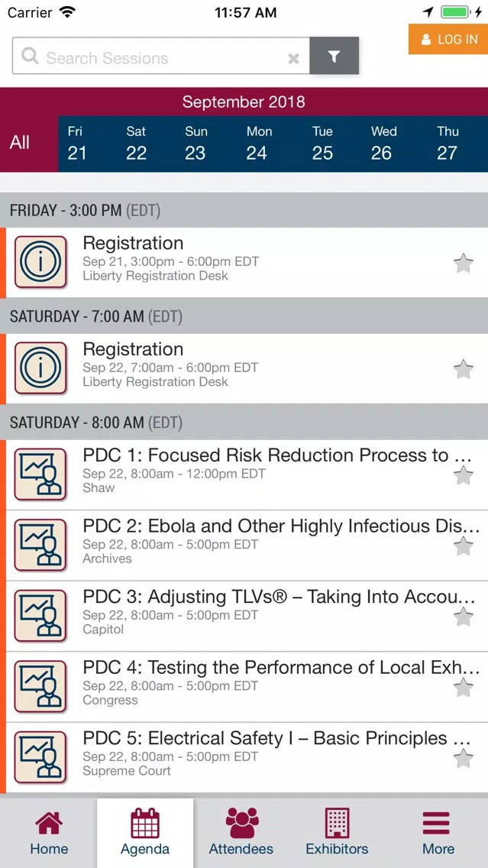Clear search with the X icon

pos(294,59)
